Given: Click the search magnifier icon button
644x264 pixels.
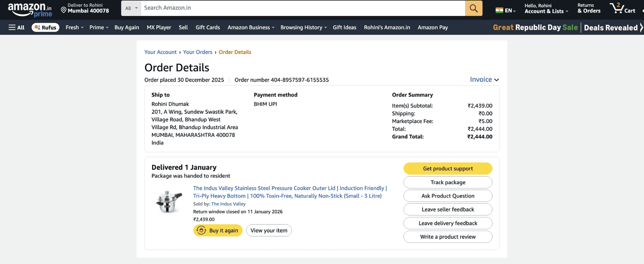Looking at the screenshot, I should 473,8.
